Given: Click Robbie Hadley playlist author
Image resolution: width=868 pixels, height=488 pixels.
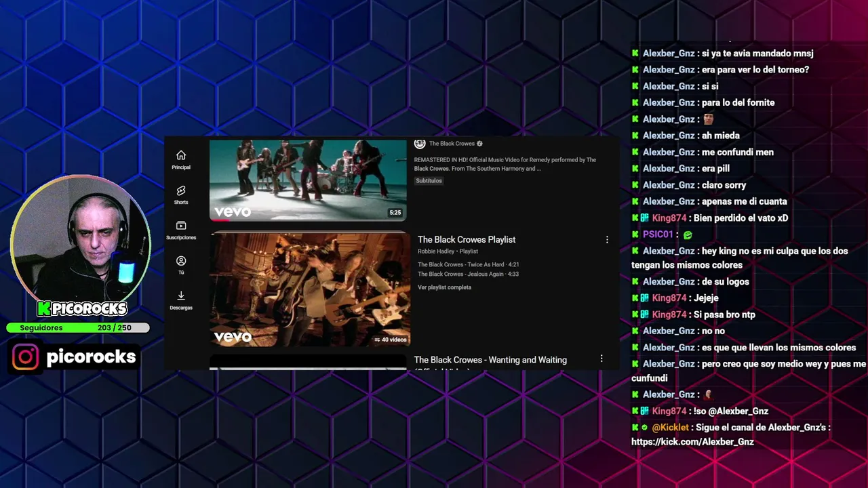Looking at the screenshot, I should pos(436,251).
